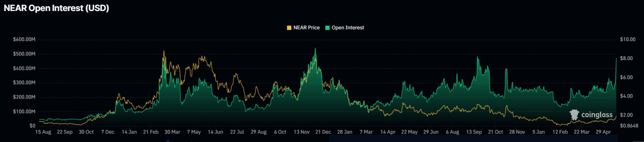The height and width of the screenshot is (142, 644).
Task: Click the 28 Jan date label
Action: click(x=345, y=132)
